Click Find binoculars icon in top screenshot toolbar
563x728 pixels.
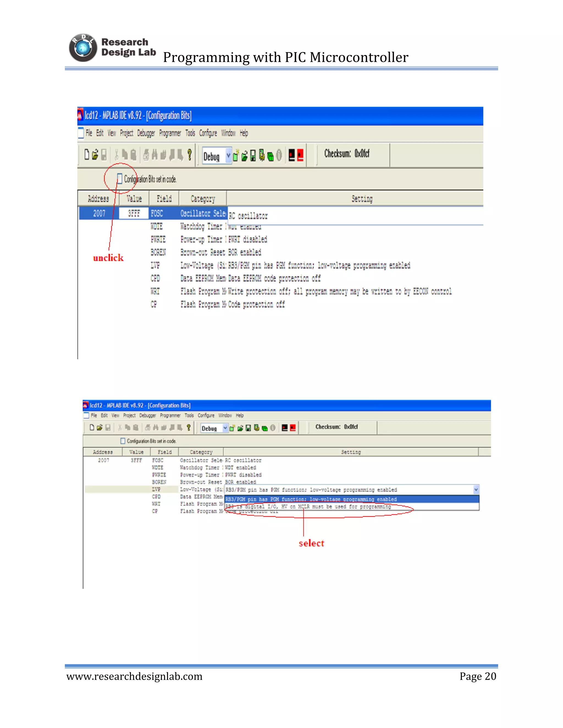(x=154, y=155)
